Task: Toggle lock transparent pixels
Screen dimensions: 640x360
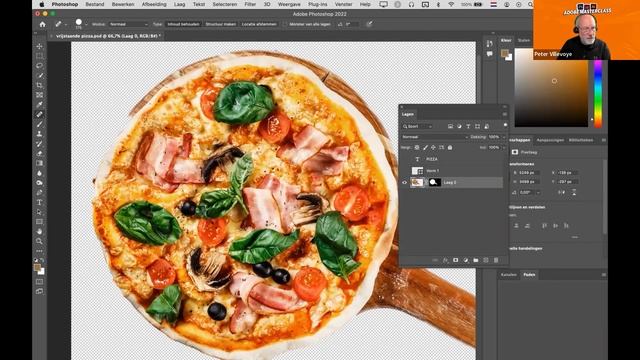Action: coord(417,147)
